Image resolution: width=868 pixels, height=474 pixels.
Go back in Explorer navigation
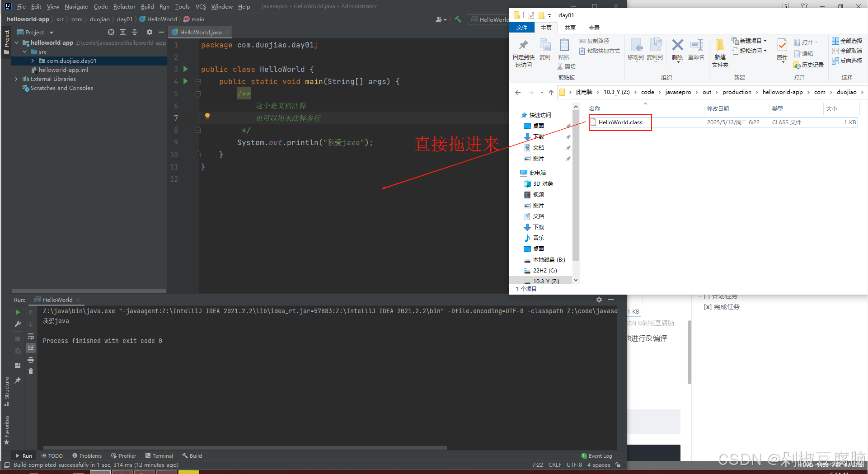pyautogui.click(x=518, y=92)
